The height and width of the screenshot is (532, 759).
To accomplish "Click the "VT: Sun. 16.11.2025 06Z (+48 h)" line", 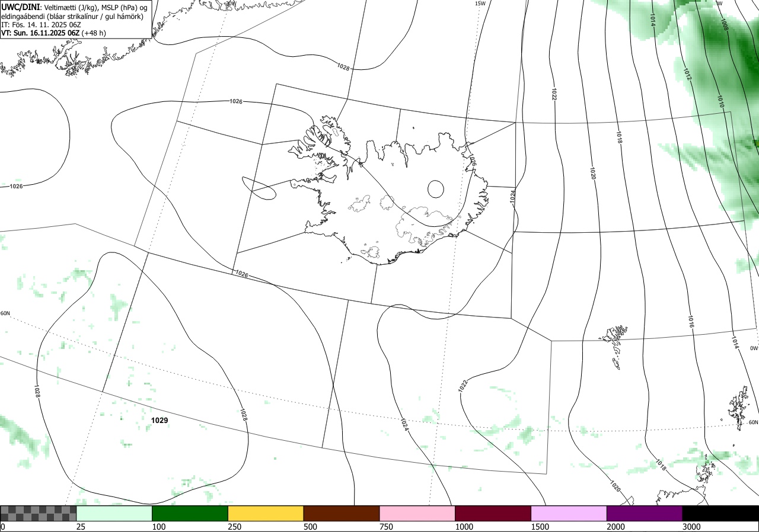I will pyautogui.click(x=53, y=34).
